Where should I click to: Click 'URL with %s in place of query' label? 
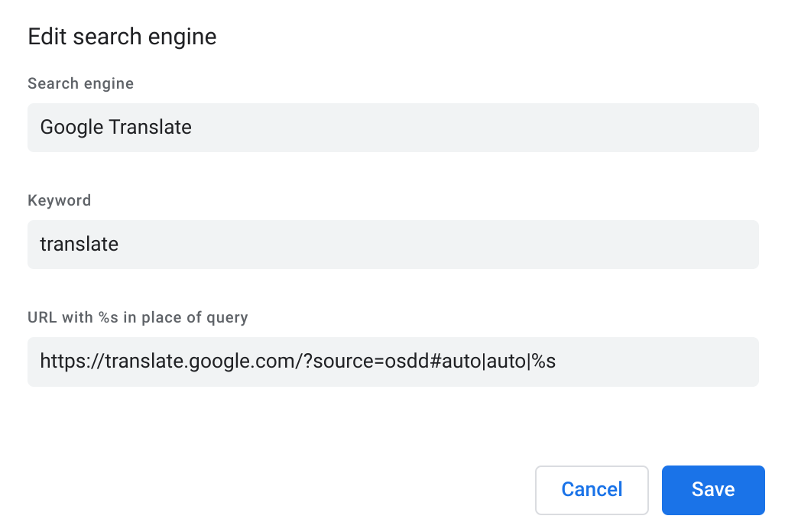138,318
